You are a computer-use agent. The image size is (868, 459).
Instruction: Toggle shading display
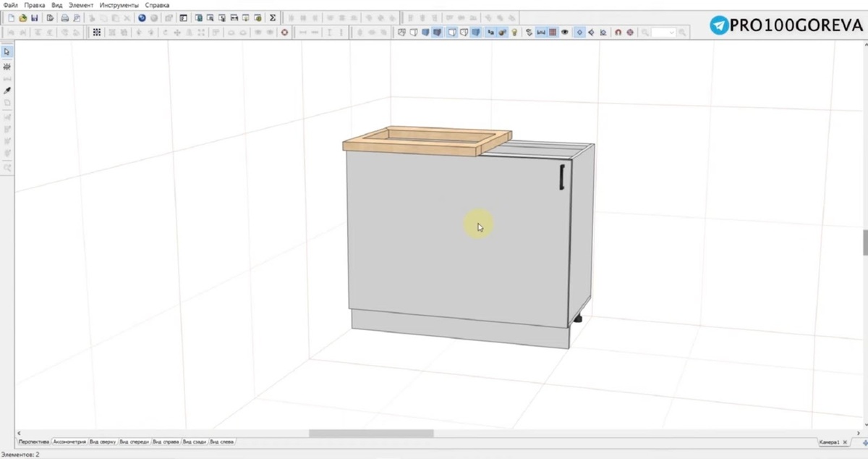click(475, 33)
